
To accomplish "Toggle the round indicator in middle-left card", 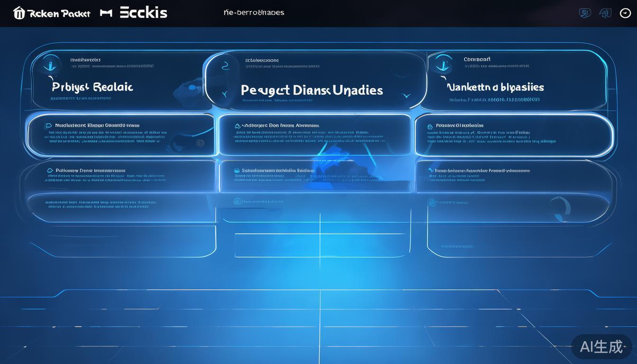I will click(x=200, y=143).
